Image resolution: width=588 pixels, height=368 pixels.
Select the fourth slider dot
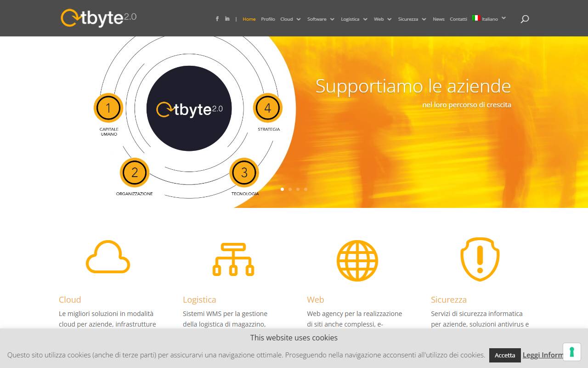[x=305, y=189]
